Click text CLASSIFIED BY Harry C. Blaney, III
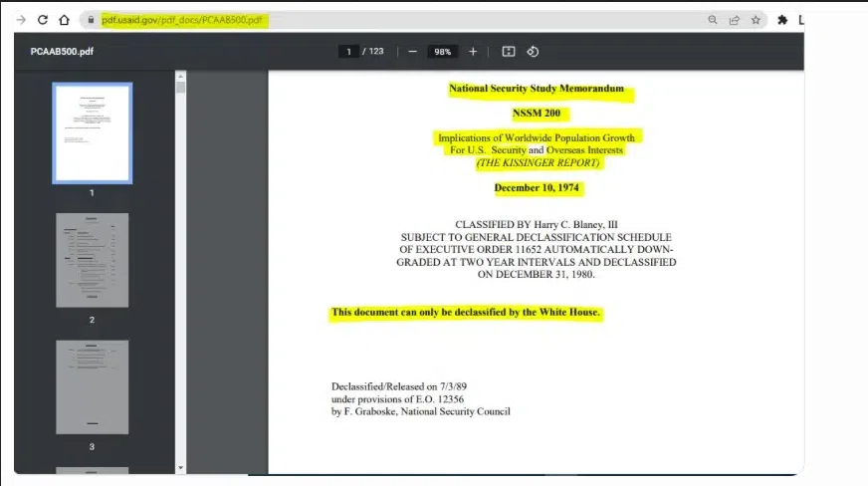This screenshot has width=868, height=486. click(x=536, y=225)
